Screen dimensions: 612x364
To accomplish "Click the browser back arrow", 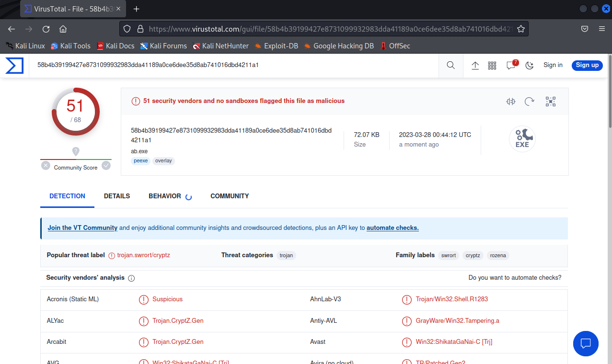I will [12, 29].
